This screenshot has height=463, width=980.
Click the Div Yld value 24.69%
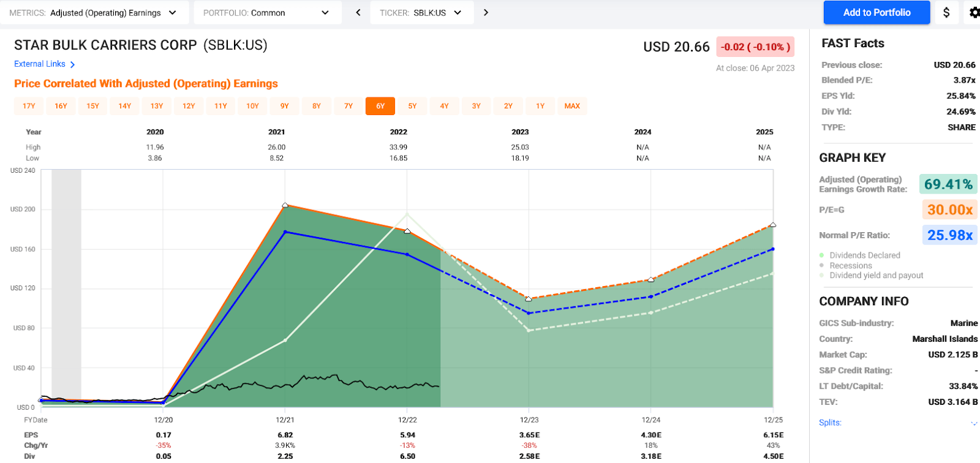[x=961, y=111]
